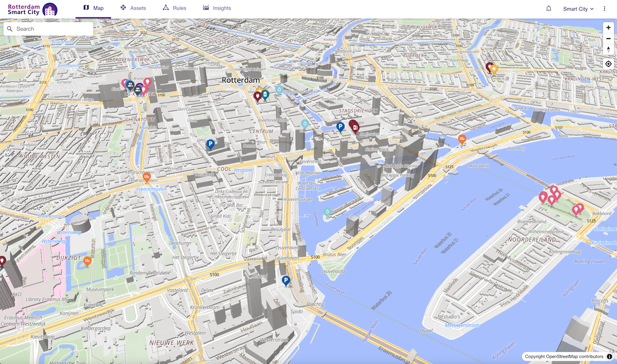Click the Erasmus MC Library label
This screenshot has height=364, width=617.
(47, 299)
